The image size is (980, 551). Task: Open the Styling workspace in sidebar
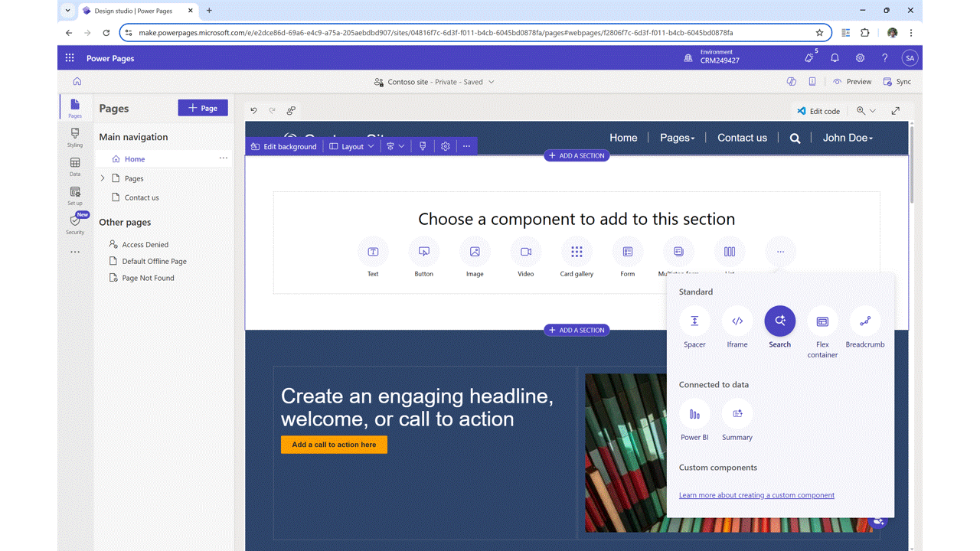click(x=75, y=137)
